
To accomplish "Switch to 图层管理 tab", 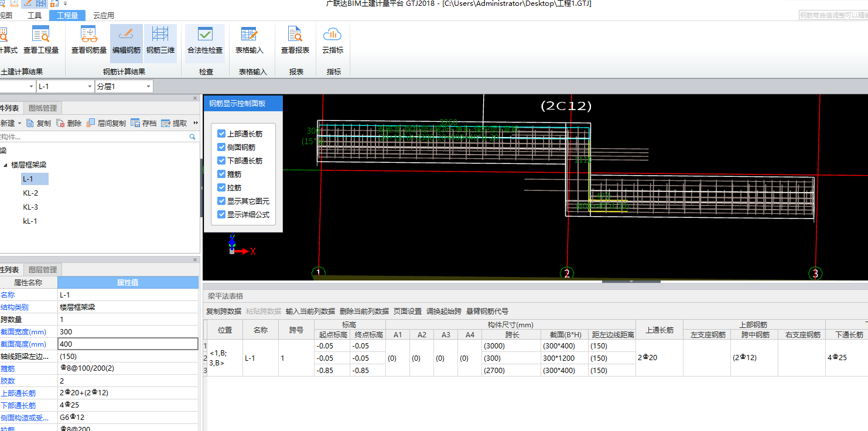I will tap(43, 269).
